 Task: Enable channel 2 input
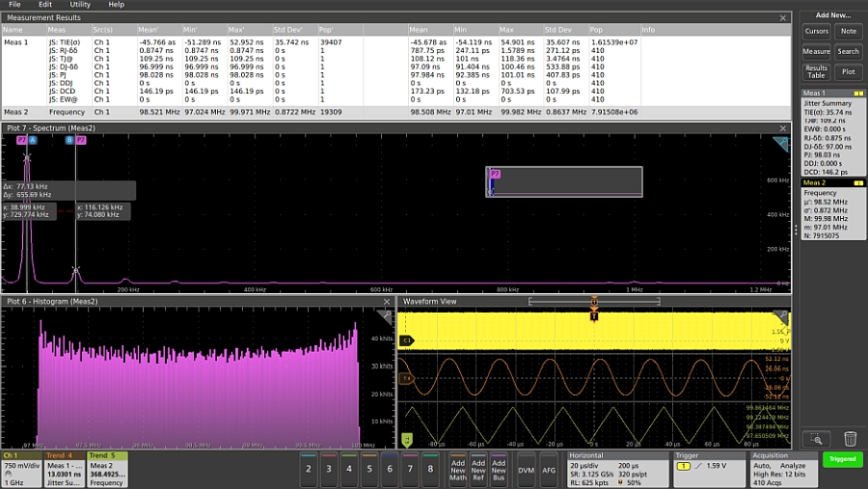pyautogui.click(x=309, y=468)
